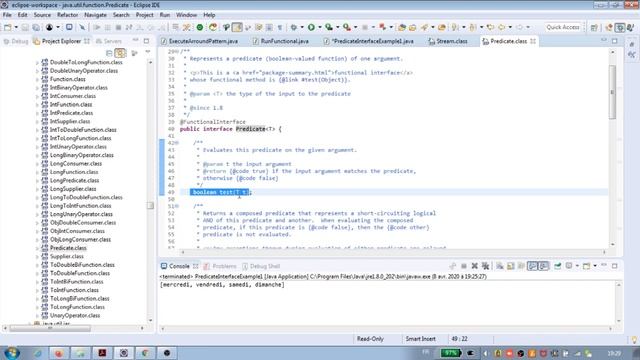
Task: Click the tip lightbulb in status bar
Action: [x=634, y=340]
